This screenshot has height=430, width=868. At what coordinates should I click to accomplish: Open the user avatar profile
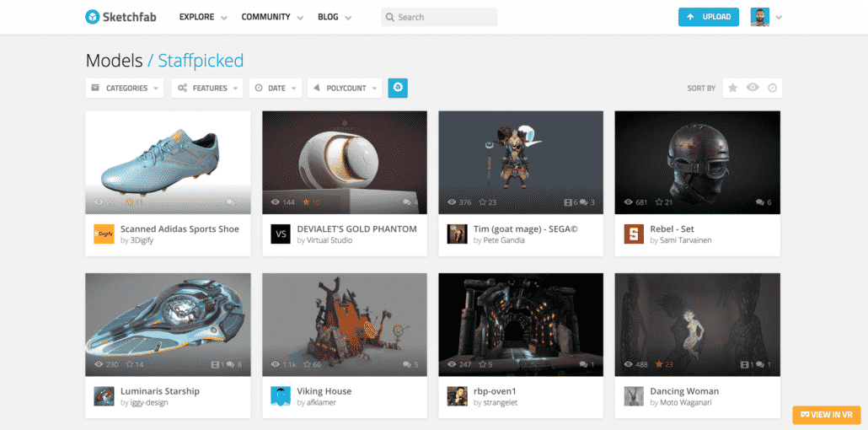(x=760, y=17)
